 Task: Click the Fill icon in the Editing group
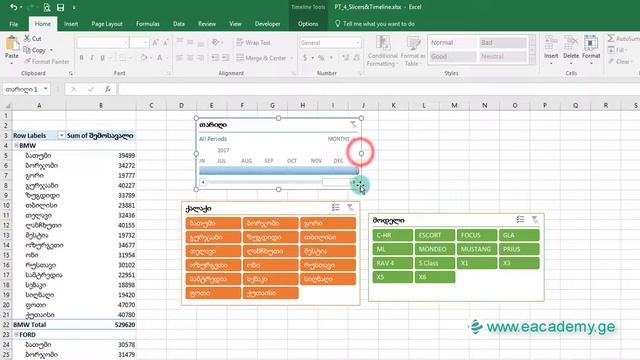[611, 50]
